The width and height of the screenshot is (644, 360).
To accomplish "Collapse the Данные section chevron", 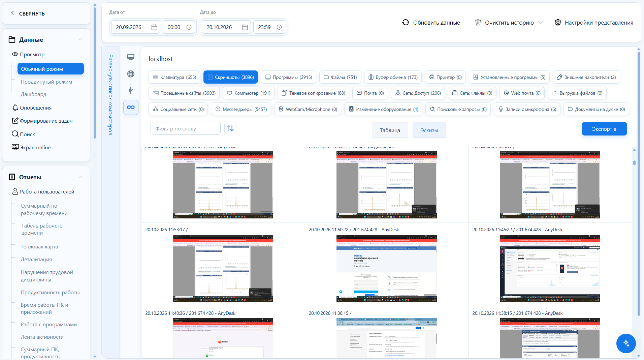I will point(81,39).
